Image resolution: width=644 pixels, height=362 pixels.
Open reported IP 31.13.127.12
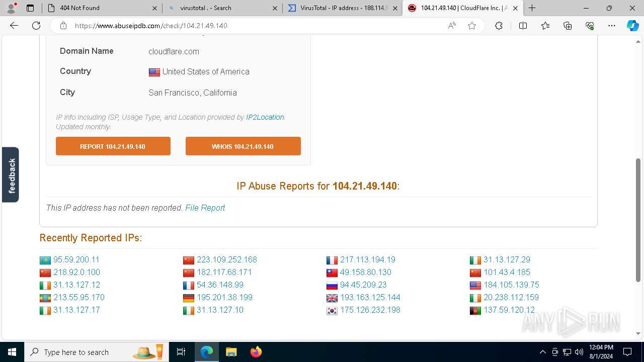76,285
